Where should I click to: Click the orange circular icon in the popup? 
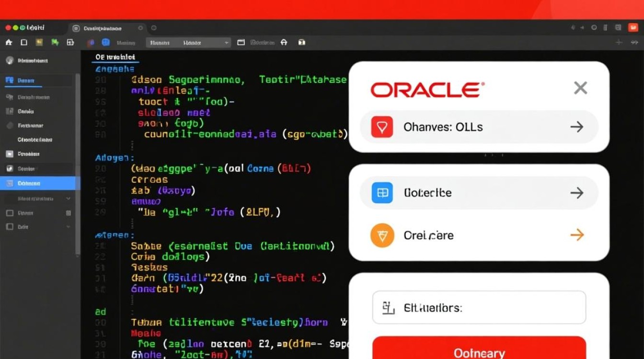[382, 236]
